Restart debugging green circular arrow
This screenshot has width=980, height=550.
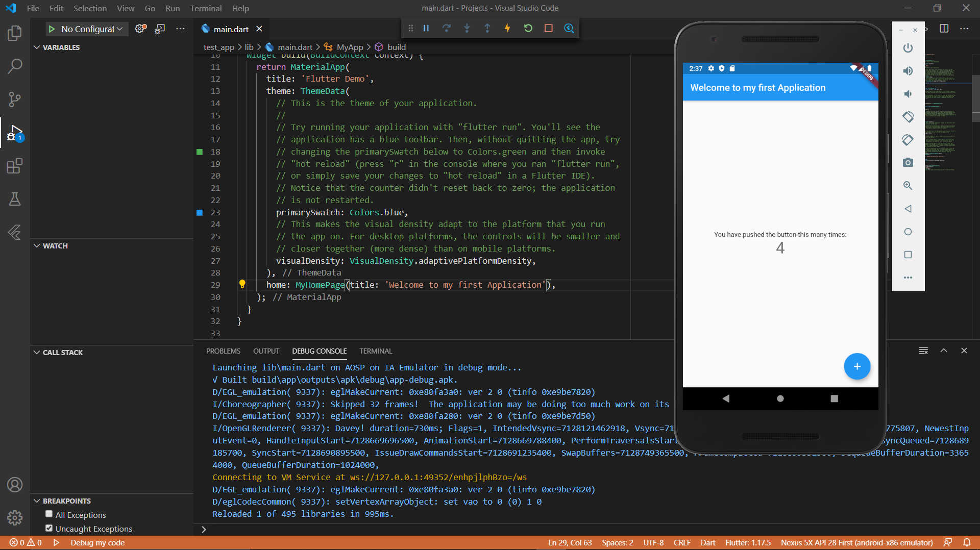tap(528, 28)
